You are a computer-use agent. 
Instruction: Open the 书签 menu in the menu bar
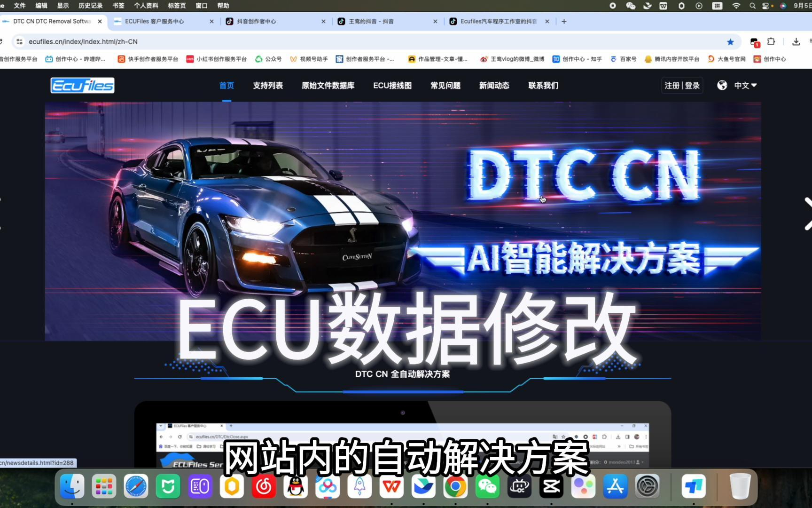click(x=118, y=6)
